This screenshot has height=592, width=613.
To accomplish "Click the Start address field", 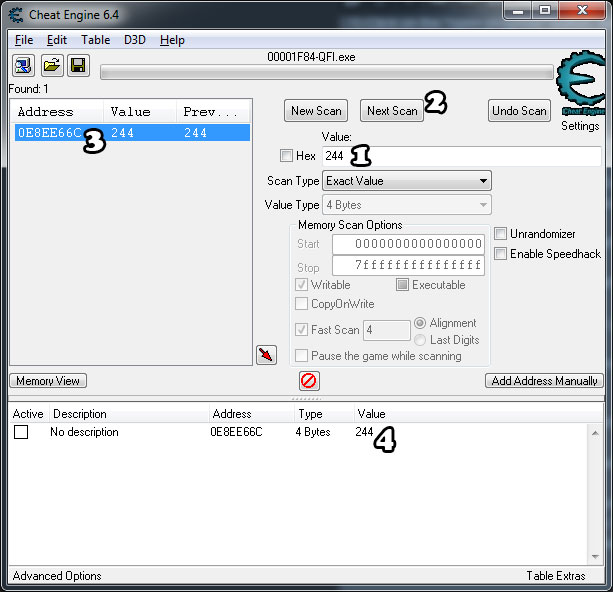I will click(408, 244).
